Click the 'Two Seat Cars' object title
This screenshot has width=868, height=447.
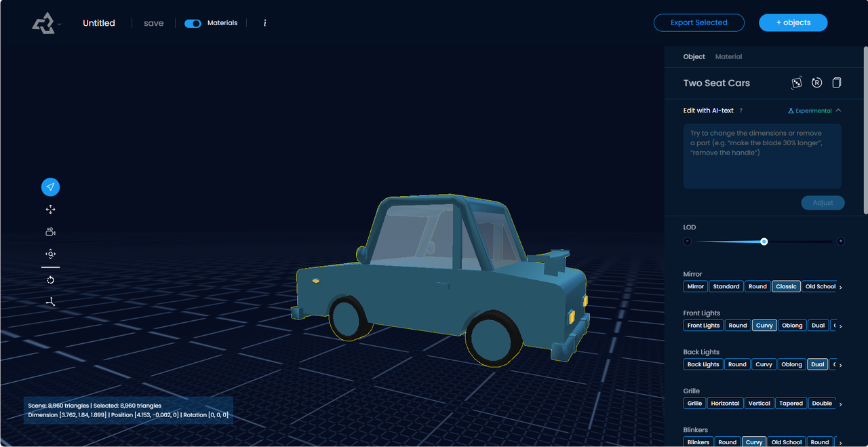pos(717,83)
